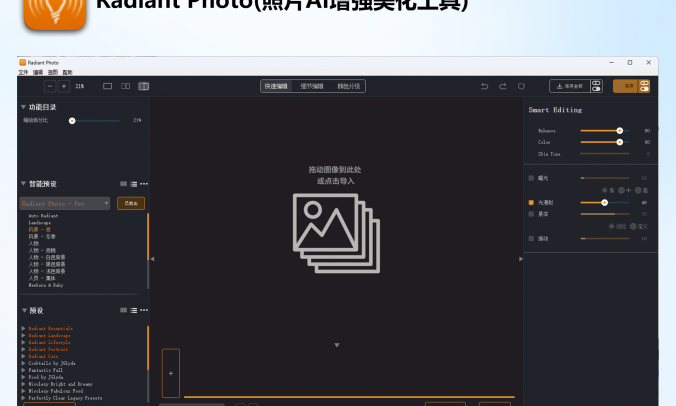Enable the 景深 checkbox

[x=531, y=214]
